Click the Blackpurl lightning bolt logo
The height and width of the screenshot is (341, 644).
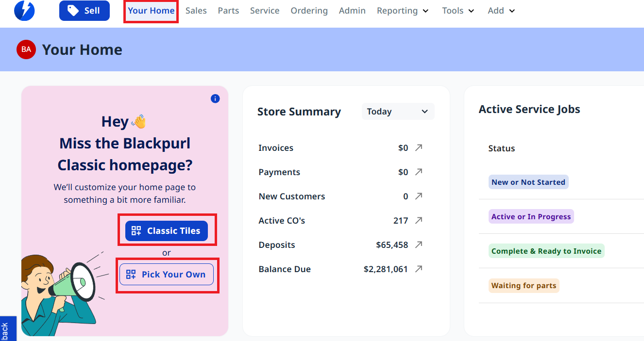coord(24,11)
